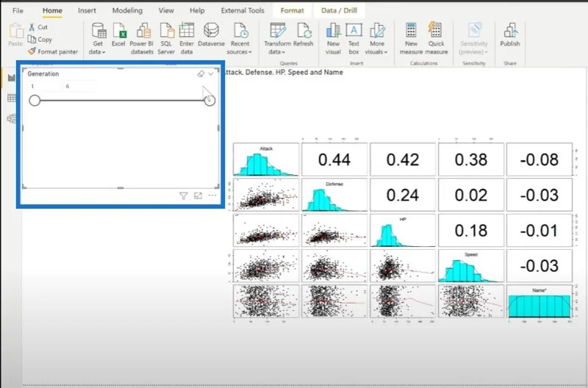Expand the More visuals dropdown
This screenshot has width=588, height=388.
pos(376,39)
